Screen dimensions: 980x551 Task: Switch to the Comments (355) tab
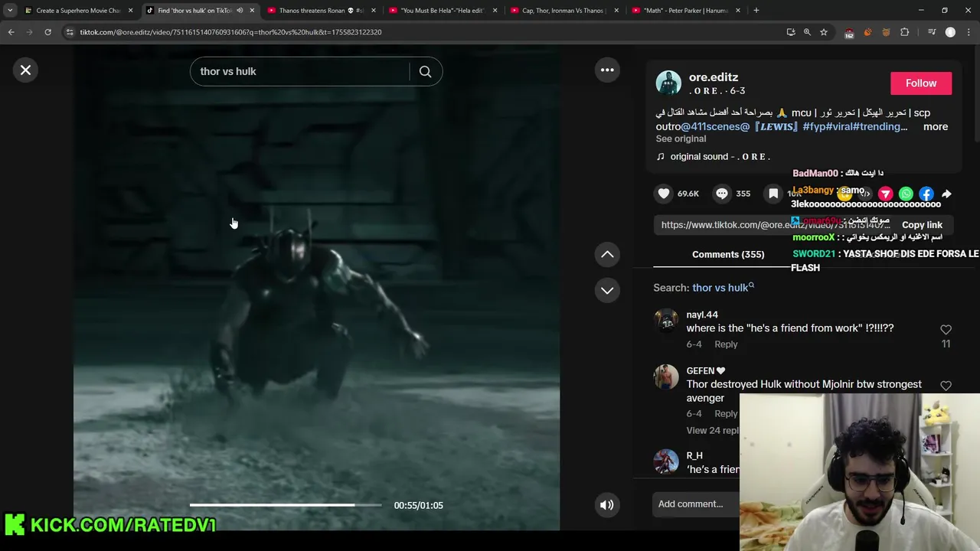tap(728, 255)
